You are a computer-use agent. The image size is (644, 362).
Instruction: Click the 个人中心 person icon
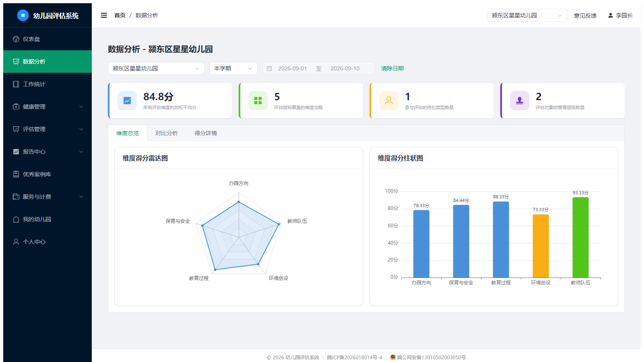[x=16, y=242]
